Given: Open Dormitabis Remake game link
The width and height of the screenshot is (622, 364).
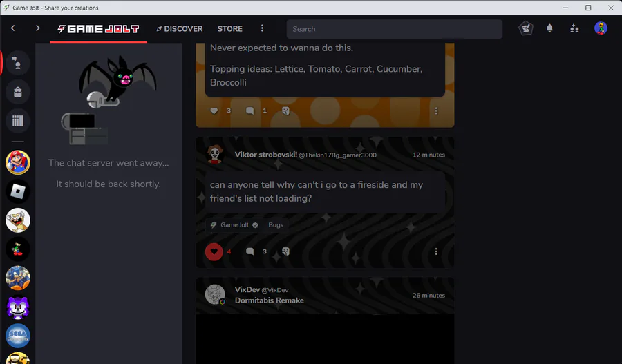Looking at the screenshot, I should tap(270, 300).
